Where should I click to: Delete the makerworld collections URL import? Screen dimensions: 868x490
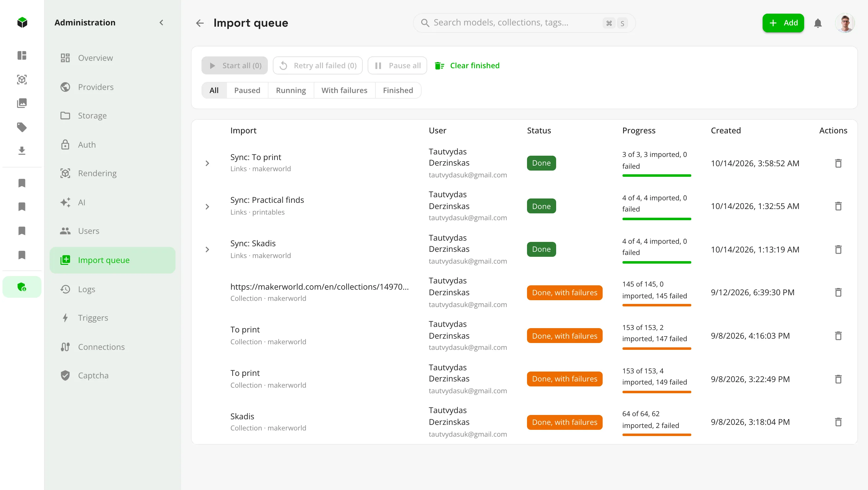[838, 292]
